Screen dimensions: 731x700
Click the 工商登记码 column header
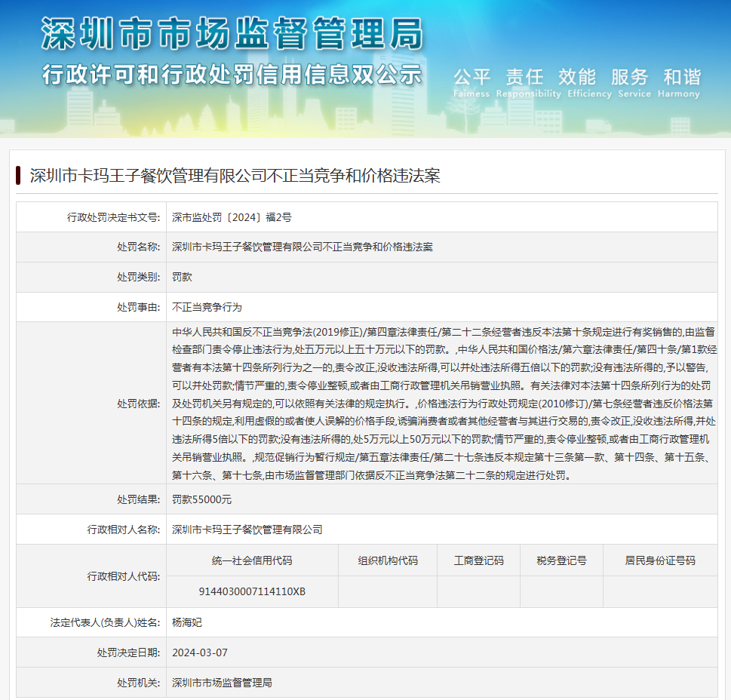pos(479,560)
